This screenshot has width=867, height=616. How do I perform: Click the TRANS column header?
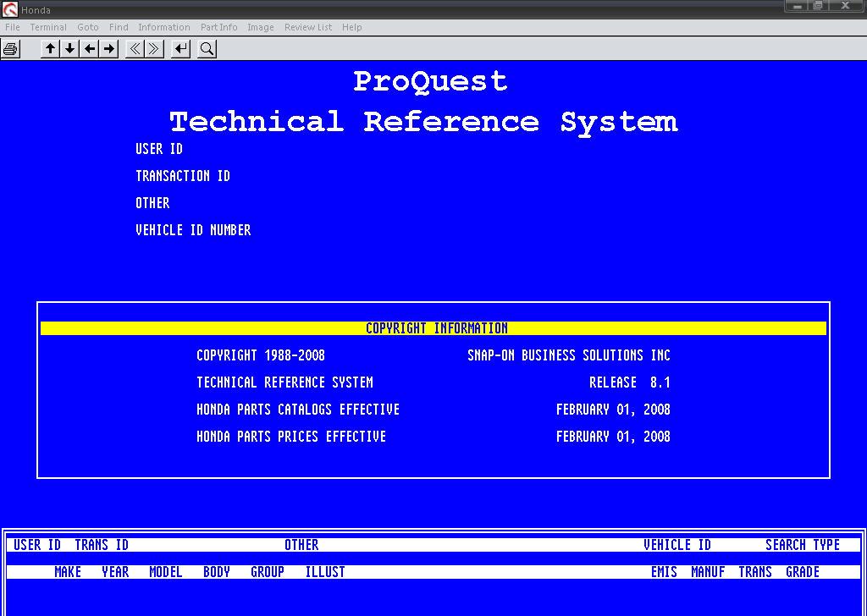pos(755,572)
